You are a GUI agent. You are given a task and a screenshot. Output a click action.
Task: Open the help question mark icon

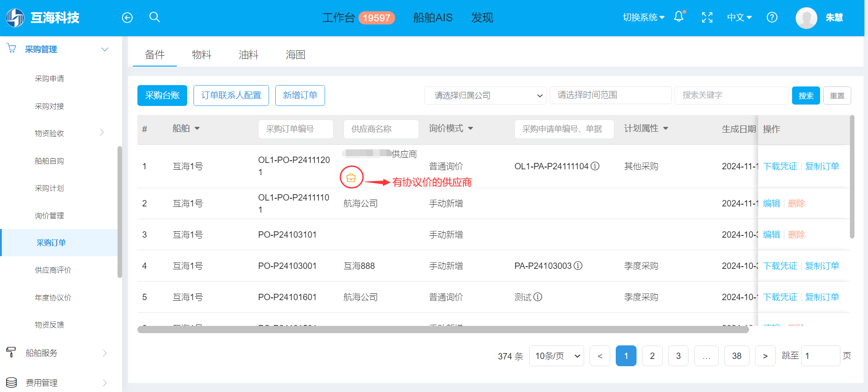(772, 18)
